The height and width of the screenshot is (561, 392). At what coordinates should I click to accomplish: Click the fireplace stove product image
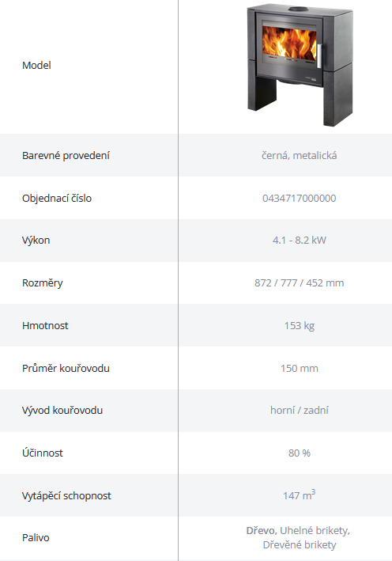[300, 65]
